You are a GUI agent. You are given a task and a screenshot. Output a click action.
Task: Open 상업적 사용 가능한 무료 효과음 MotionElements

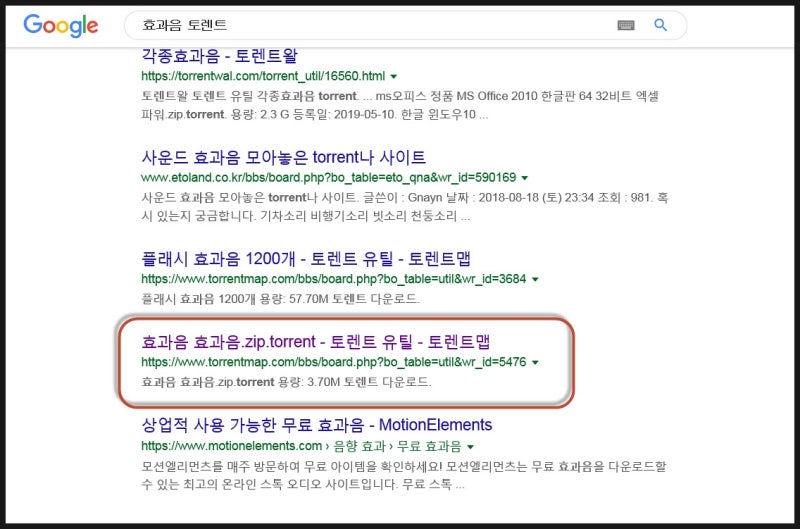(x=316, y=425)
